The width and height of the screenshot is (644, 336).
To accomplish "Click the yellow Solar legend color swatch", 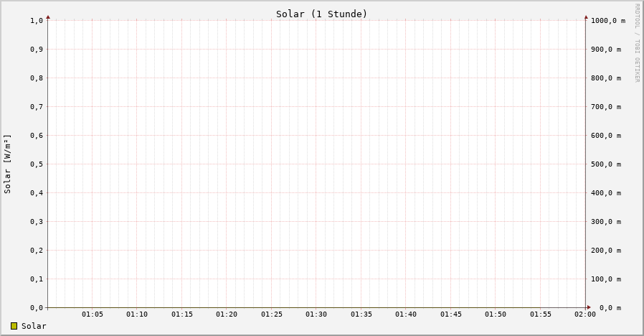I will pyautogui.click(x=14, y=326).
